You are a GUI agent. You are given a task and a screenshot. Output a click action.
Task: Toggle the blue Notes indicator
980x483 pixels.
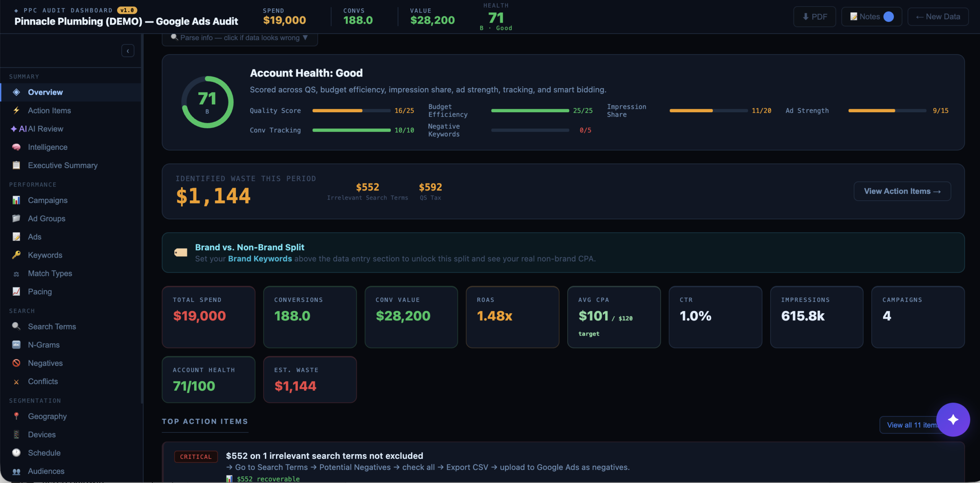[888, 17]
